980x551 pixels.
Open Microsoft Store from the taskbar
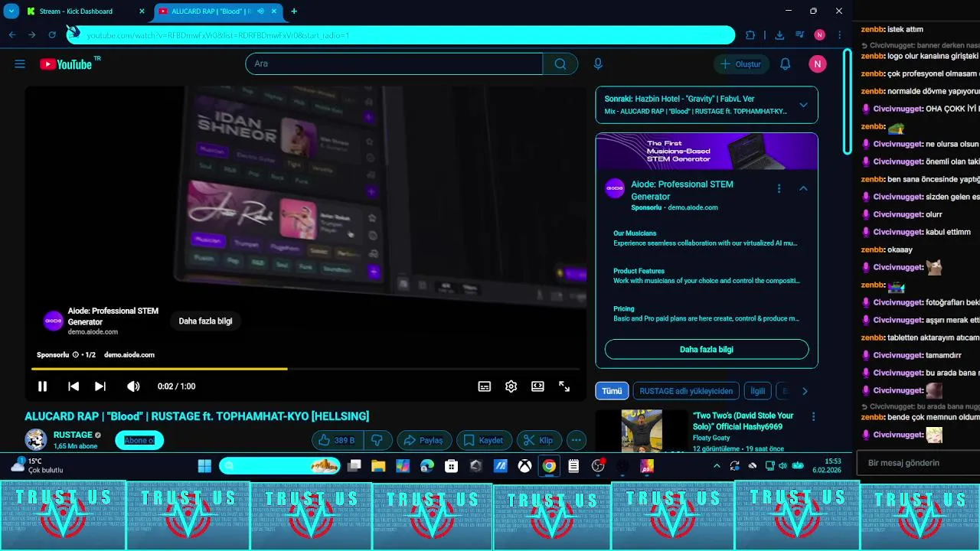[452, 466]
